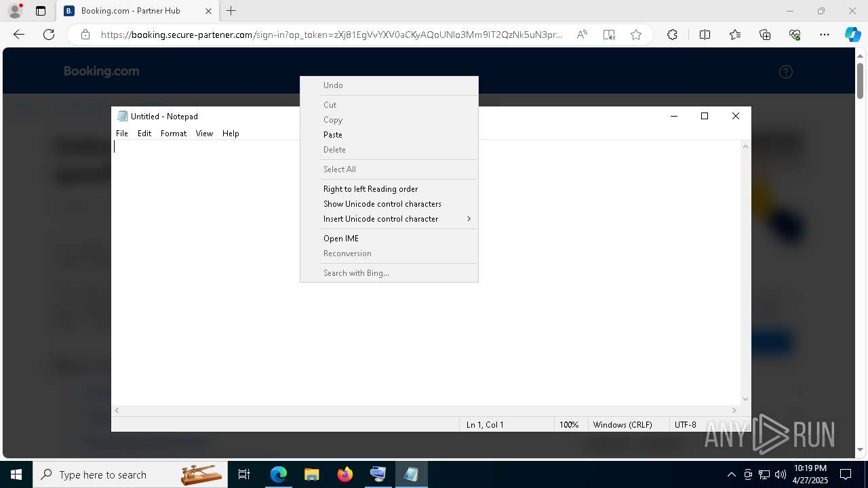This screenshot has width=868, height=488.
Task: Toggle Split screen icon
Action: click(x=705, y=35)
